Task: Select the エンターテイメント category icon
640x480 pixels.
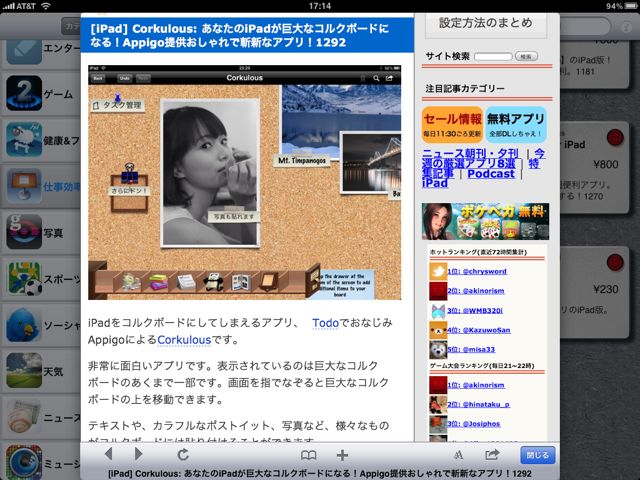Action: [x=24, y=52]
